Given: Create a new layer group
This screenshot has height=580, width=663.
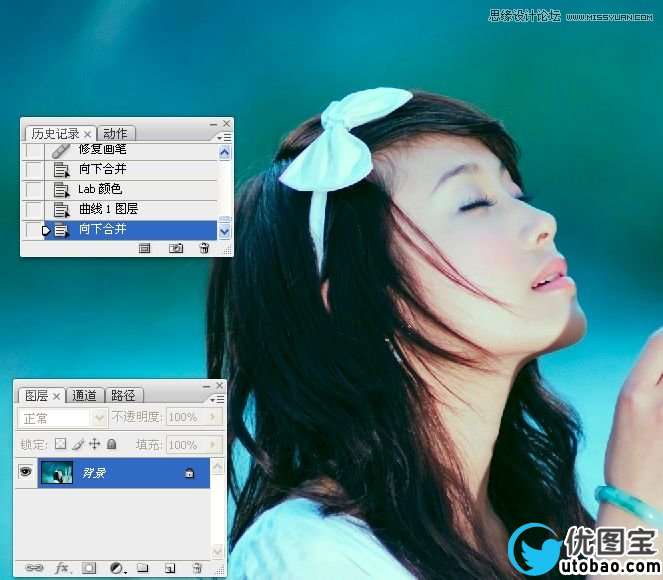Looking at the screenshot, I should pyautogui.click(x=142, y=568).
